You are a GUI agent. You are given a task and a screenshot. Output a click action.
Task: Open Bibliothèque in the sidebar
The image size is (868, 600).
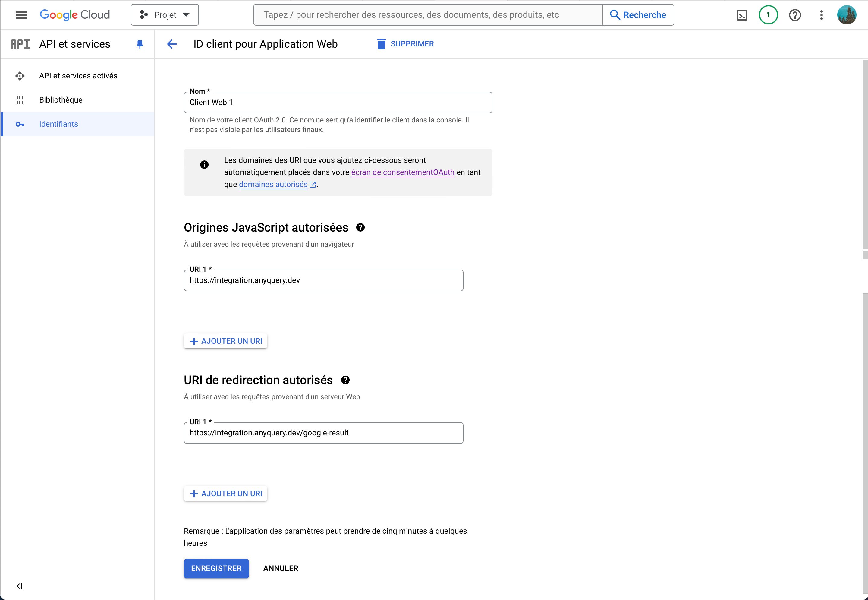coord(78,100)
